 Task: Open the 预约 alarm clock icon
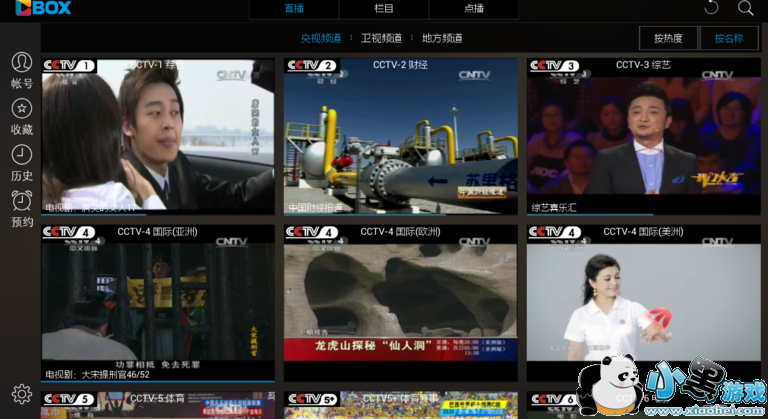coord(22,201)
